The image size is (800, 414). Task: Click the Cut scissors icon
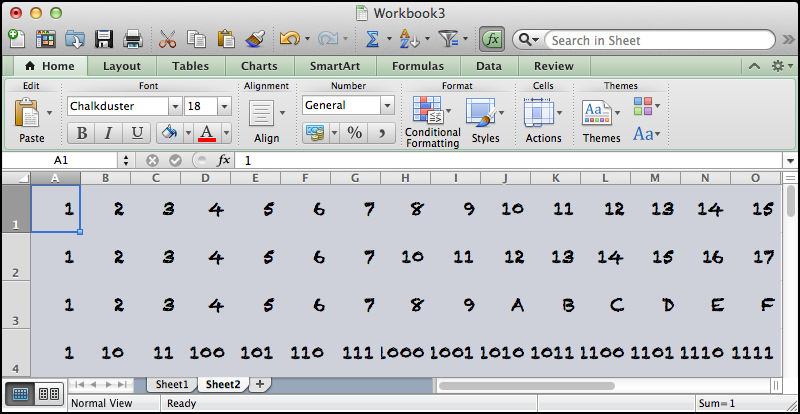[x=167, y=39]
